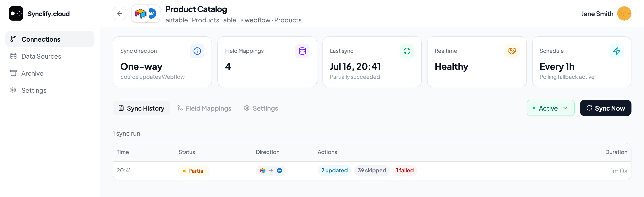
Task: Click the 1 sync run label
Action: pos(126,133)
